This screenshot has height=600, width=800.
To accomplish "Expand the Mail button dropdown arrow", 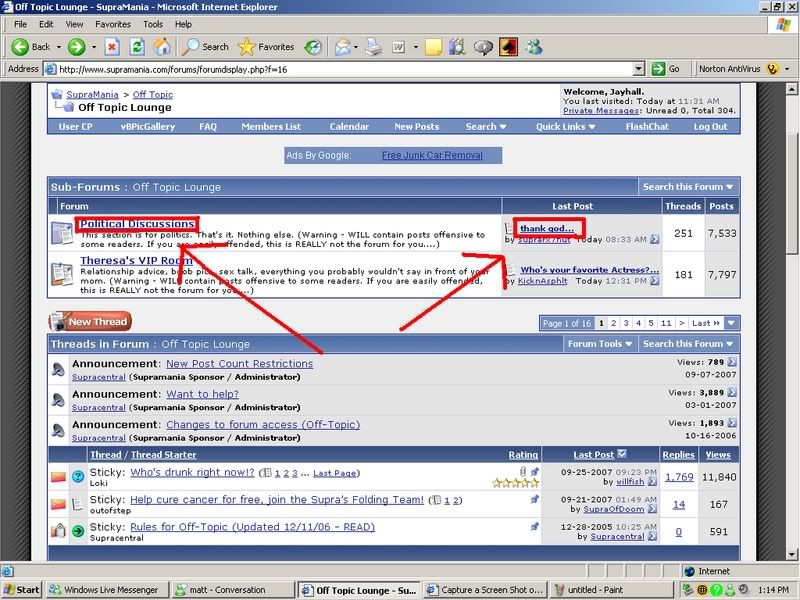I will [356, 47].
